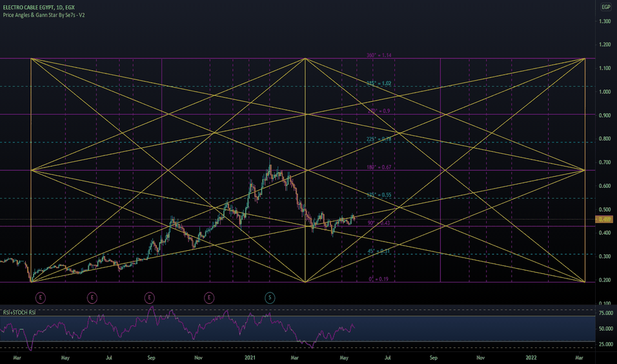Click the 0.200 price axis value

point(605,280)
